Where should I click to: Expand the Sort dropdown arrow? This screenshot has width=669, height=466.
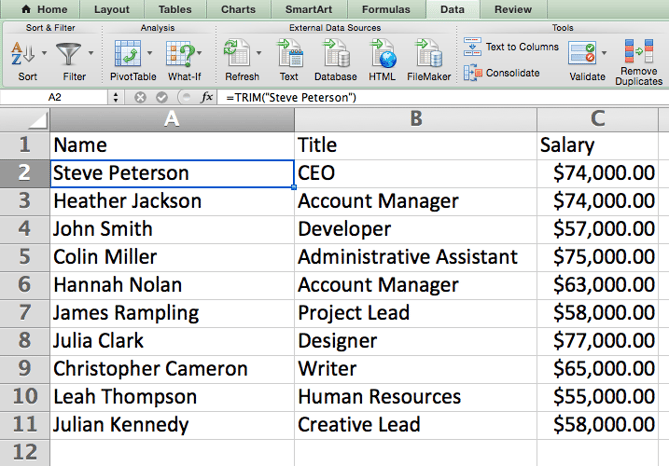(44, 54)
